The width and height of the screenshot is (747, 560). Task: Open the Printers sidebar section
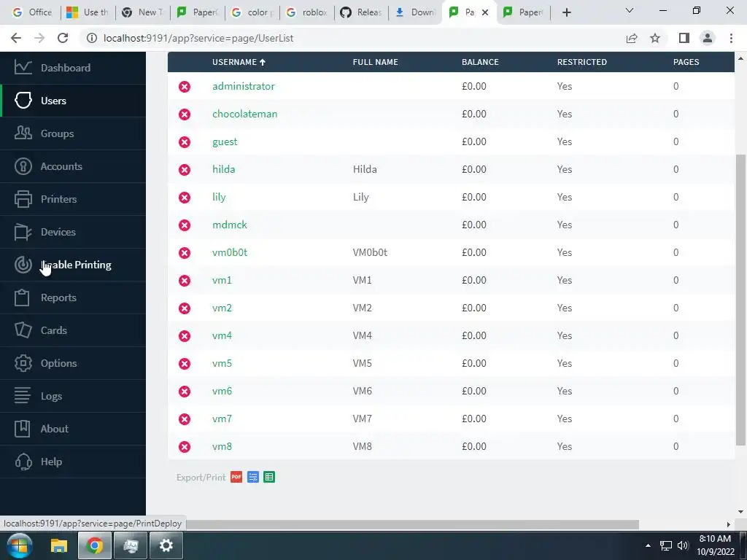(x=73, y=199)
